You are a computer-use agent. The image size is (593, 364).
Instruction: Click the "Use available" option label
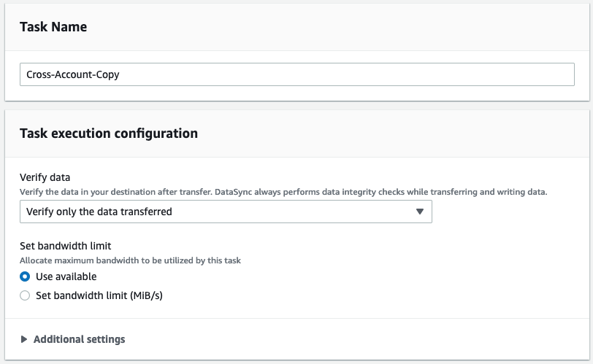[66, 276]
